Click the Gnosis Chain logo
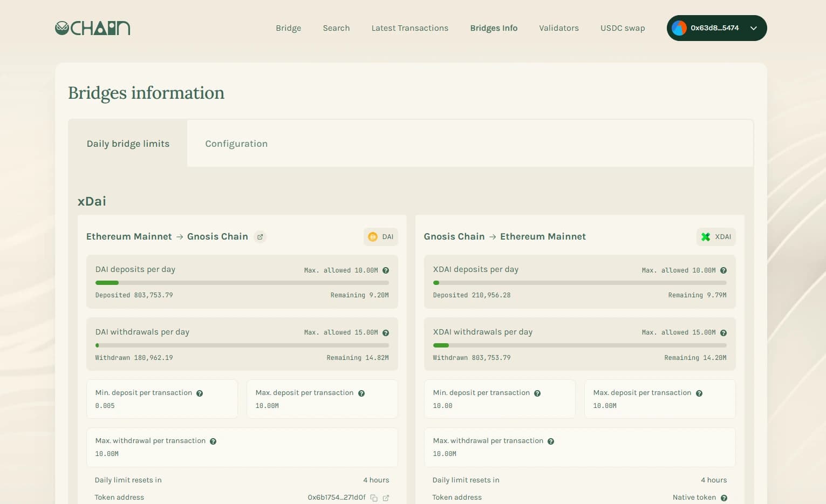Viewport: 826px width, 504px height. pos(92,28)
